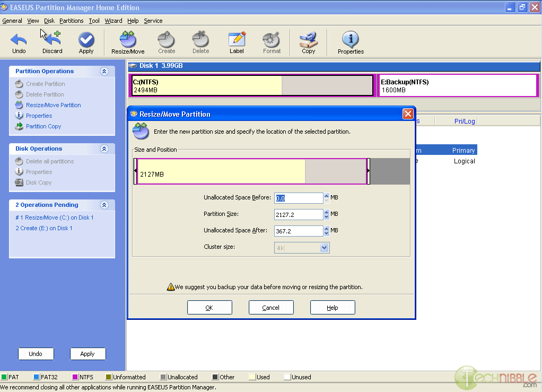Click Delete all partitions in Disk Operations

50,161
